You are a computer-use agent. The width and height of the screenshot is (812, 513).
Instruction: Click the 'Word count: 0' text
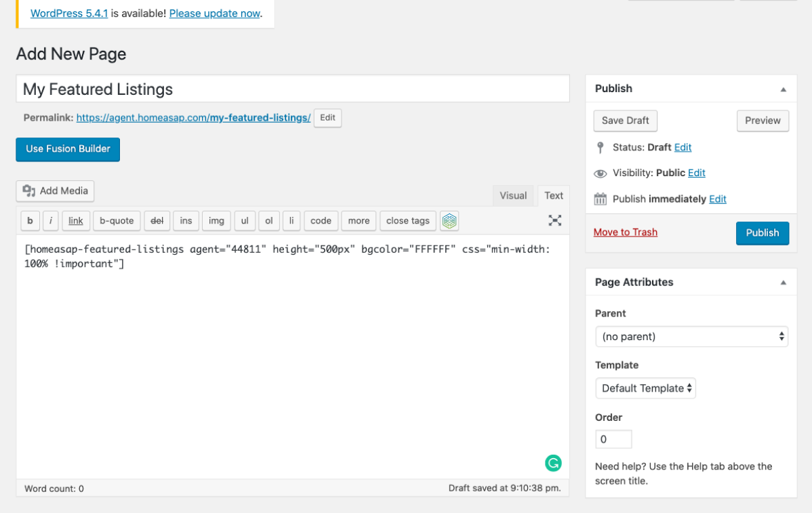point(54,489)
